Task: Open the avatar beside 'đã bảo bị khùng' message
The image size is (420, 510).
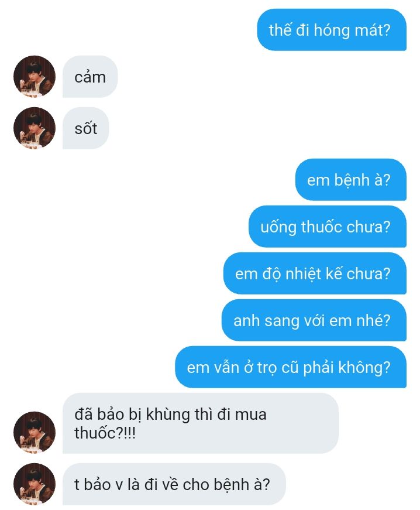Action: 35,433
